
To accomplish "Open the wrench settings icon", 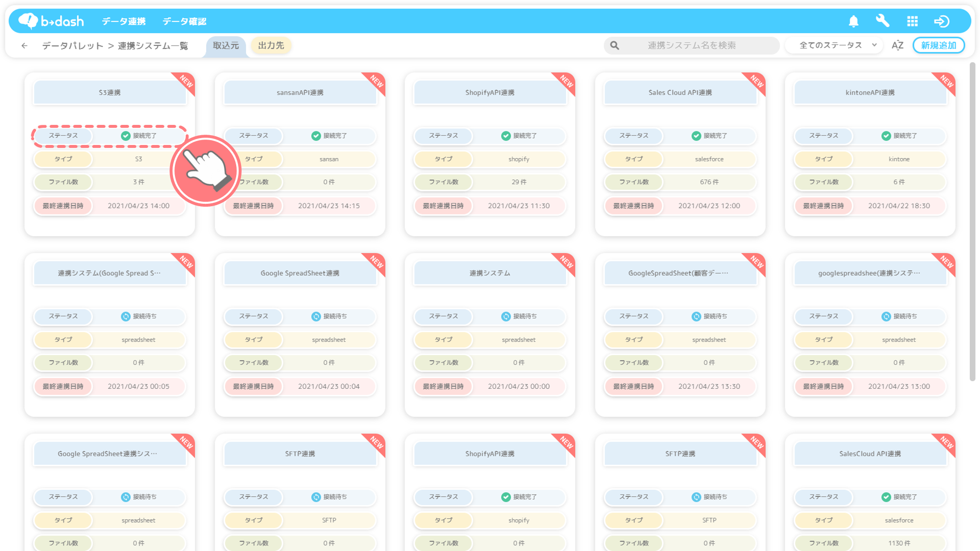I will [882, 21].
